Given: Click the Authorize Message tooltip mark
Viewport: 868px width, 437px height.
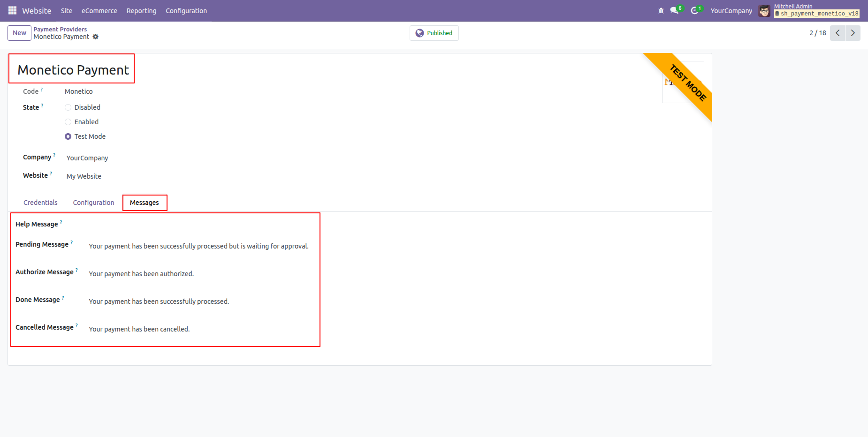Looking at the screenshot, I should (76, 270).
